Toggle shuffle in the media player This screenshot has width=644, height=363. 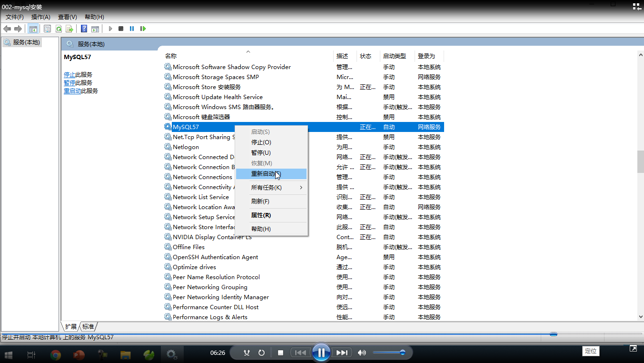[x=247, y=353]
